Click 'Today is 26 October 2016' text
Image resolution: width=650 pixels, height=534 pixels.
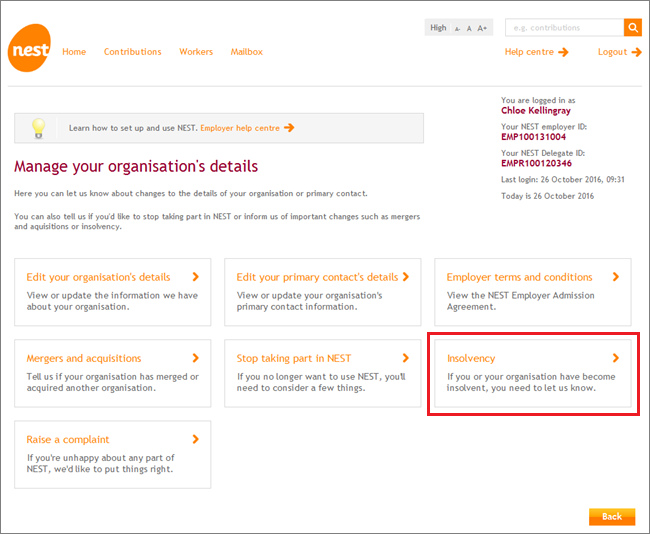coord(547,196)
